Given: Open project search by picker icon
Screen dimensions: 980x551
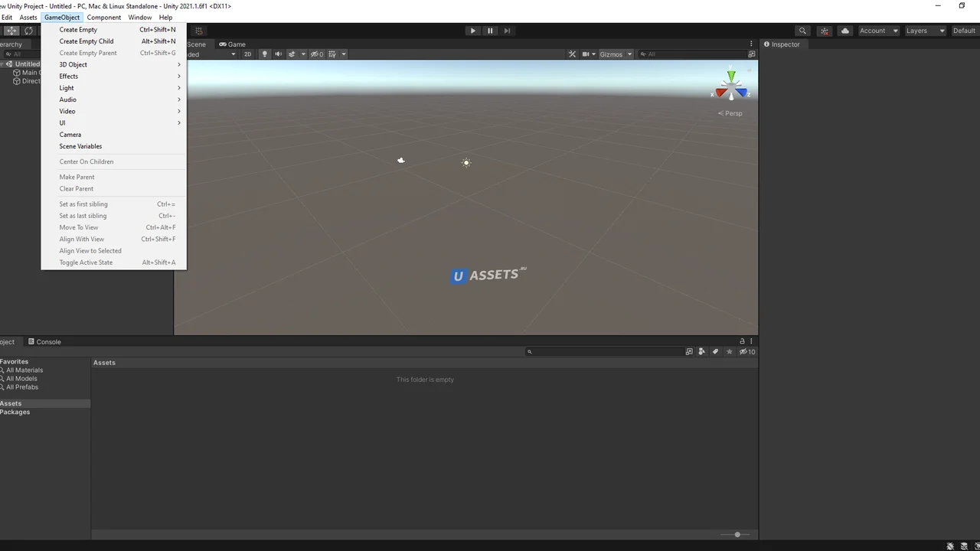Looking at the screenshot, I should (689, 352).
